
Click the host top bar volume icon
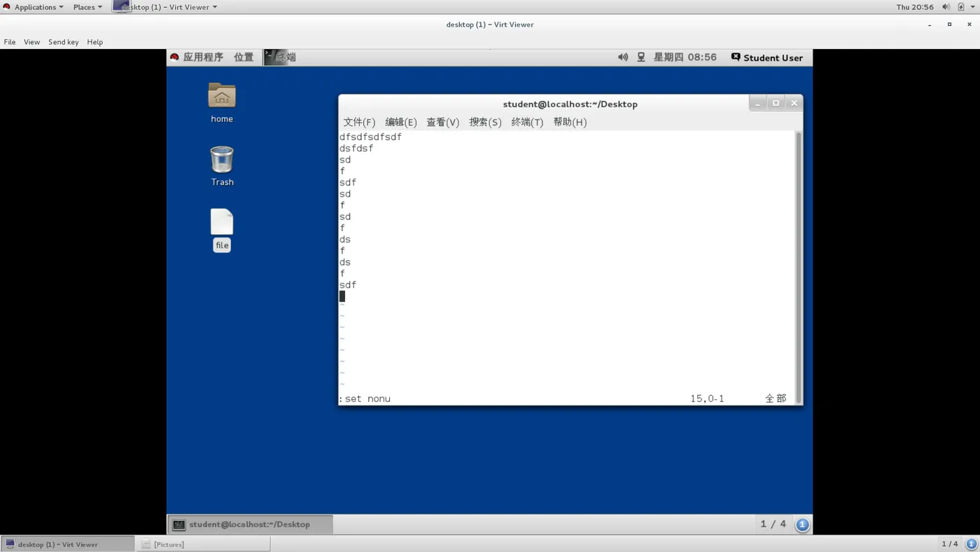click(x=946, y=7)
